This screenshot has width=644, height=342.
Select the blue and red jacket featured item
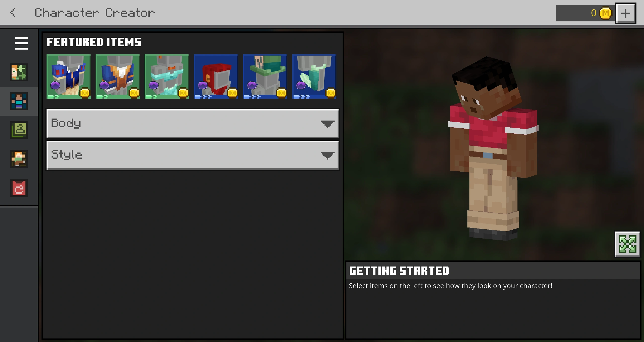pyautogui.click(x=68, y=77)
